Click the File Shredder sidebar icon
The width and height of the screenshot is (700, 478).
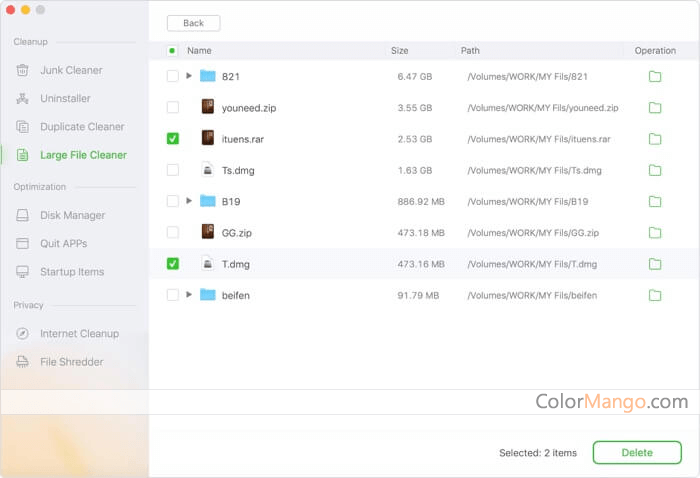[22, 362]
